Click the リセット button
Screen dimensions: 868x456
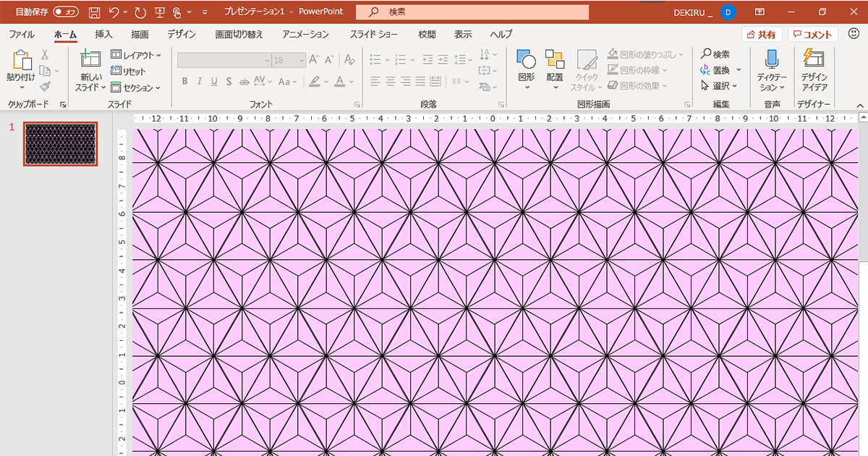(x=128, y=71)
